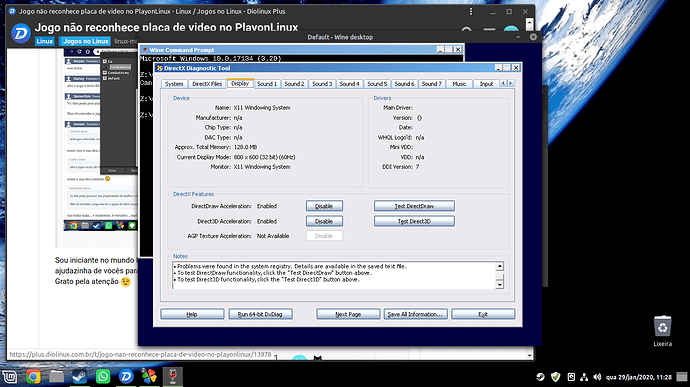Viewport: 690px width, 387px height.
Task: Click the Test DirectDraw button
Action: pos(414,206)
